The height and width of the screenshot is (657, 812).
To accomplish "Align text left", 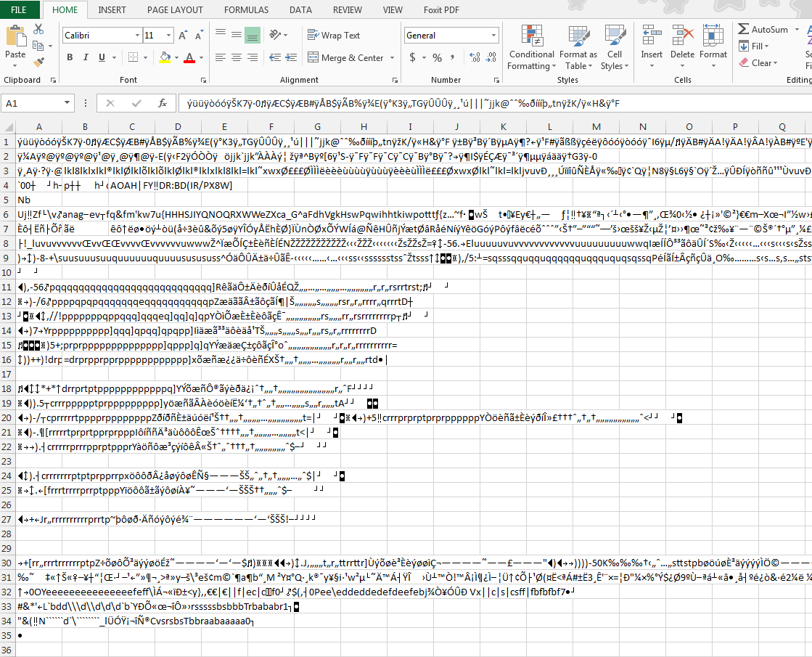I will [x=221, y=57].
